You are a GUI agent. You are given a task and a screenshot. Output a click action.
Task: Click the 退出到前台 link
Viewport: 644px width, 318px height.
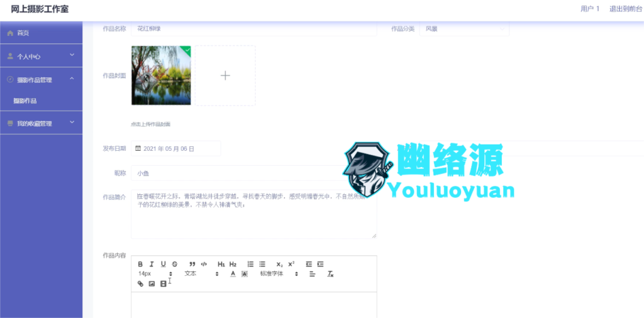(626, 9)
